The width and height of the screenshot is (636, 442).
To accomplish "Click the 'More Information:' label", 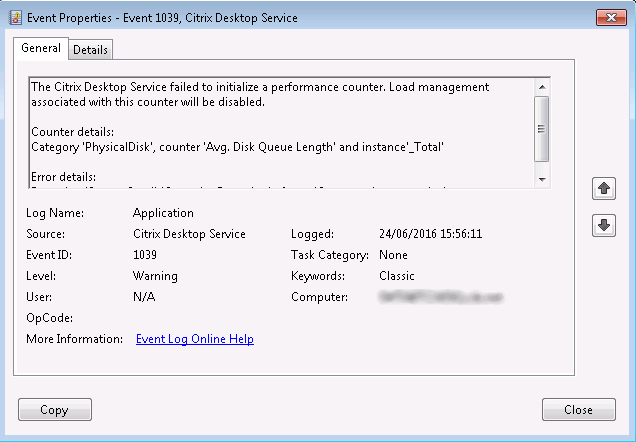I will click(75, 339).
